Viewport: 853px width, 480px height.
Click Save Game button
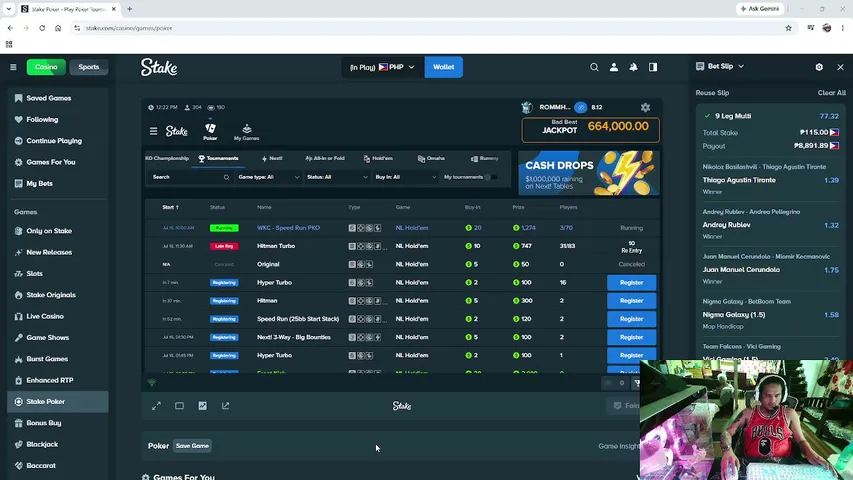[x=192, y=446]
